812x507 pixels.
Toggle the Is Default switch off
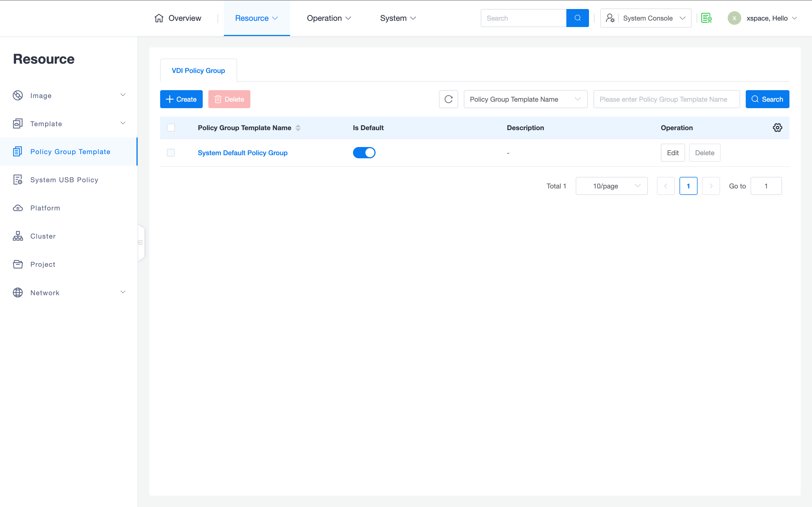364,153
